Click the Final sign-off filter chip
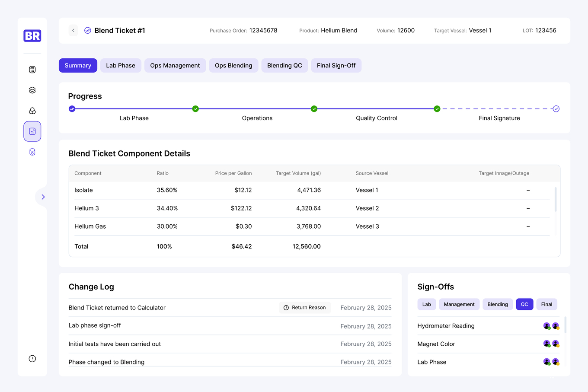The width and height of the screenshot is (588, 392). 546,304
